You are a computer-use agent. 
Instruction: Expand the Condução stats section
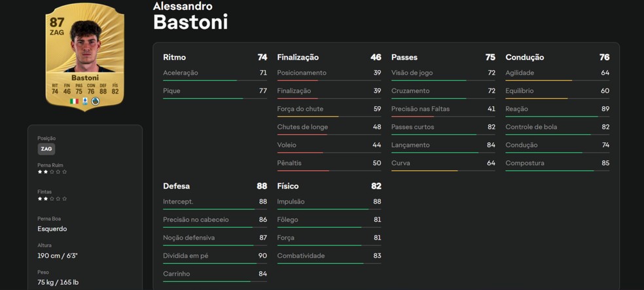[x=525, y=58]
